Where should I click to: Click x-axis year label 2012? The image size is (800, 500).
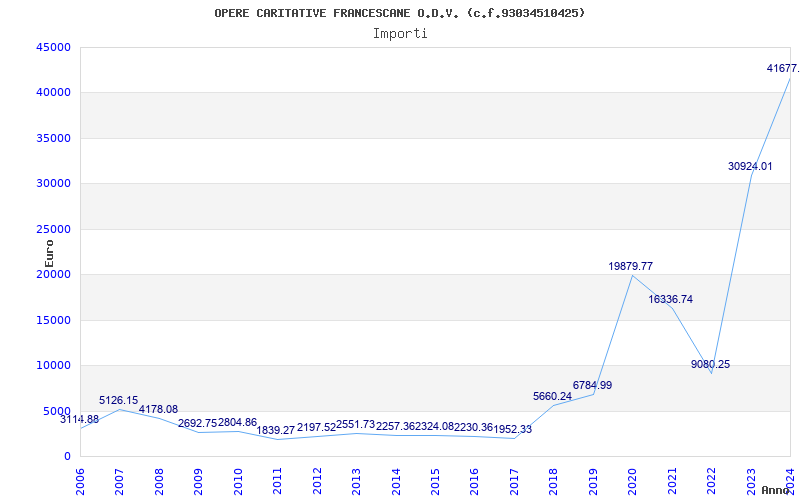[x=317, y=483]
